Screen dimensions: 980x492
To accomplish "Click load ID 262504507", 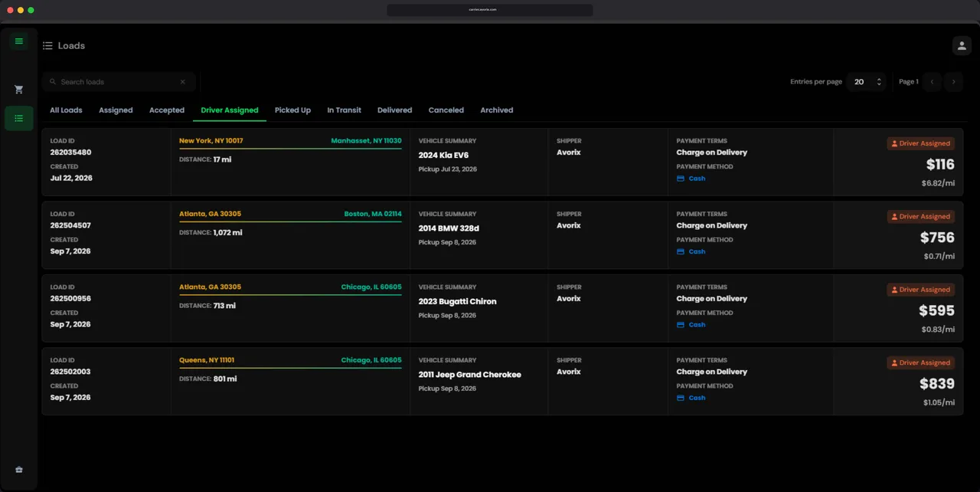I will click(70, 225).
